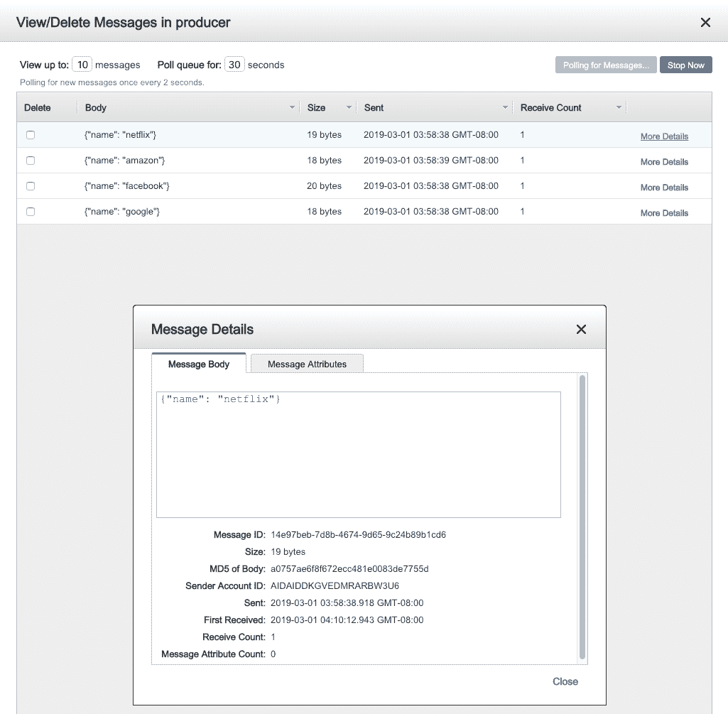The image size is (728, 714).
Task: Click the sent time 03:58:39 of the amazon row
Action: point(431,161)
